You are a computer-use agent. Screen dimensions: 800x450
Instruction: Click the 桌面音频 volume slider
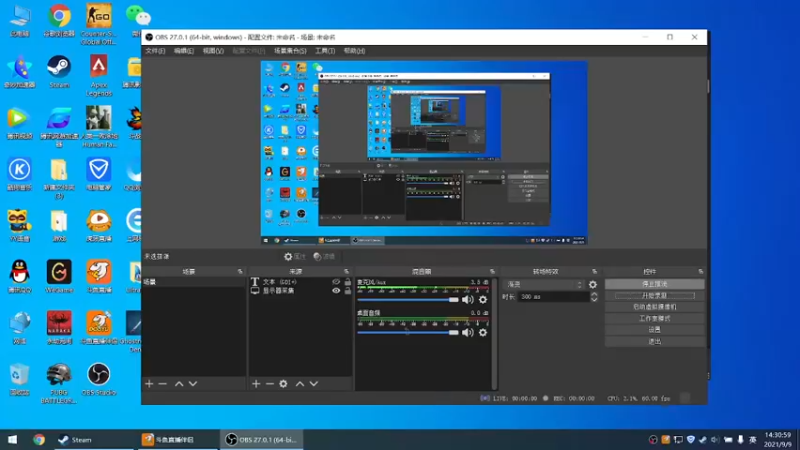coord(408,333)
